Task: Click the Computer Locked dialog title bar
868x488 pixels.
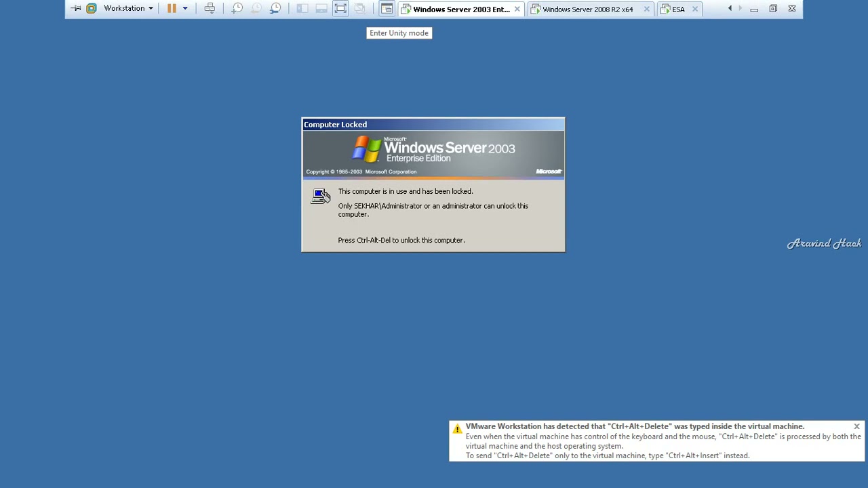Action: point(433,125)
